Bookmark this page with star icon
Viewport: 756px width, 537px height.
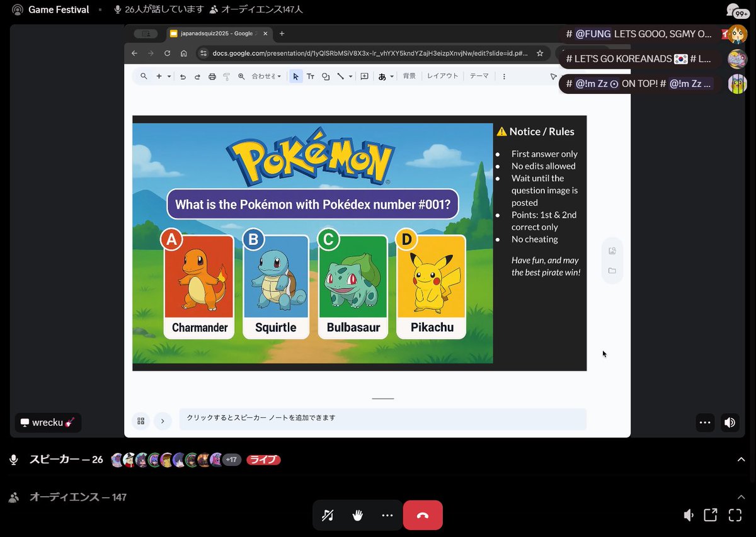540,54
